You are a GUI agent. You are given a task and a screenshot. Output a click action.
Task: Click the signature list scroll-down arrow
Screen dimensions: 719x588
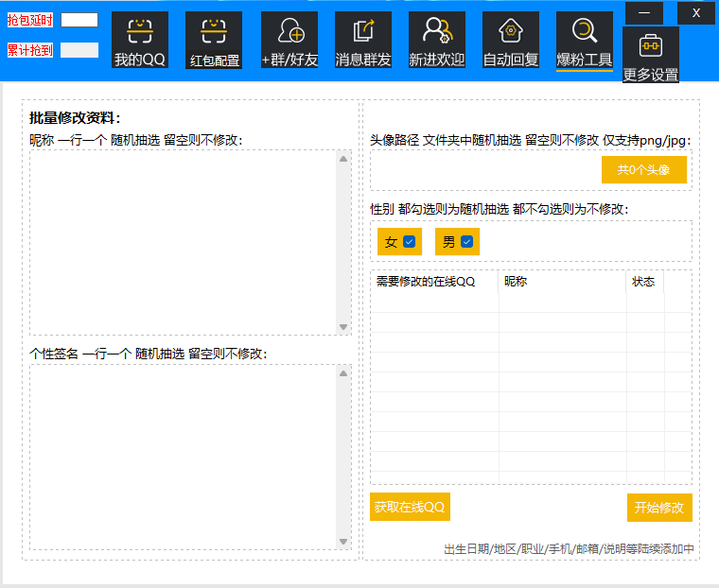[343, 542]
